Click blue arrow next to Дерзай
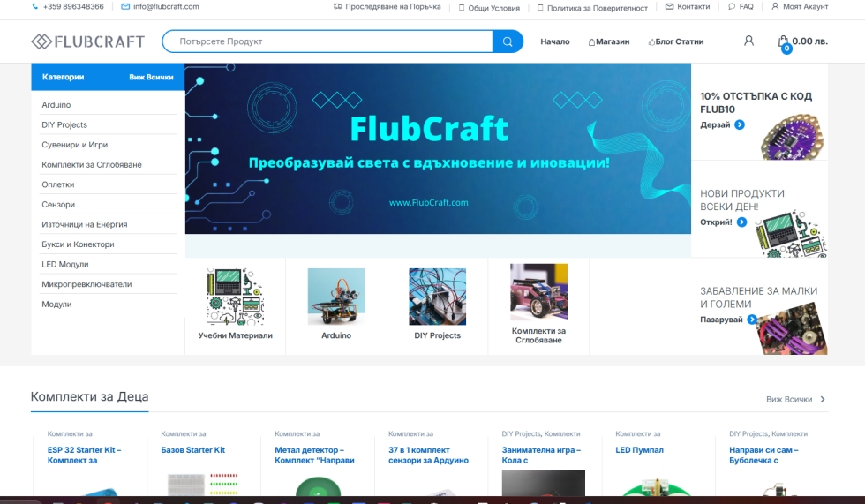This screenshot has height=504, width=865. (x=740, y=125)
